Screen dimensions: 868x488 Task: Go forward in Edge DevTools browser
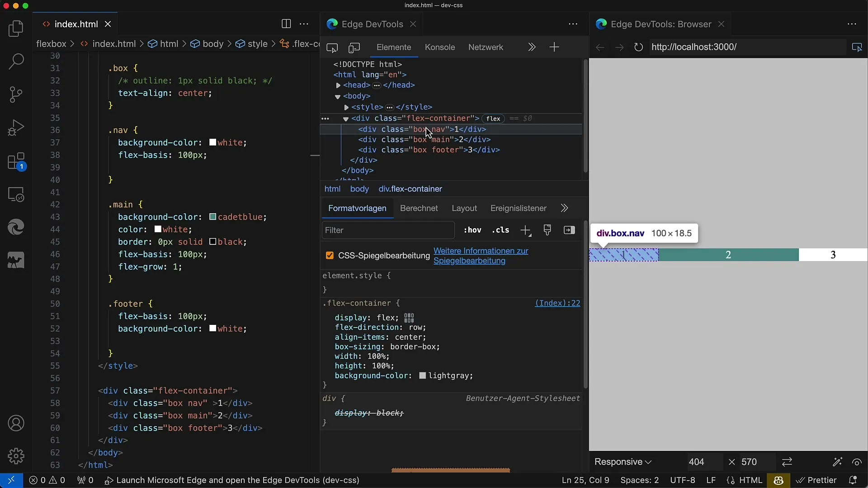pos(619,47)
